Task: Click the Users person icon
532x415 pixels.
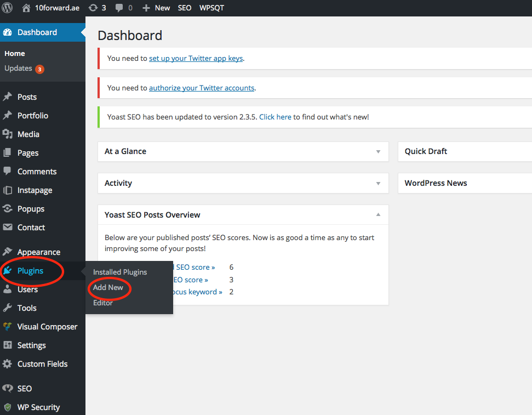Action: click(x=8, y=289)
